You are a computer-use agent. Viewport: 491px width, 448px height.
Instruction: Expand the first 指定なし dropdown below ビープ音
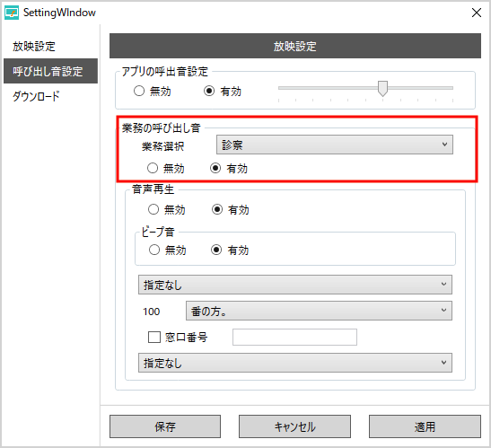[295, 285]
